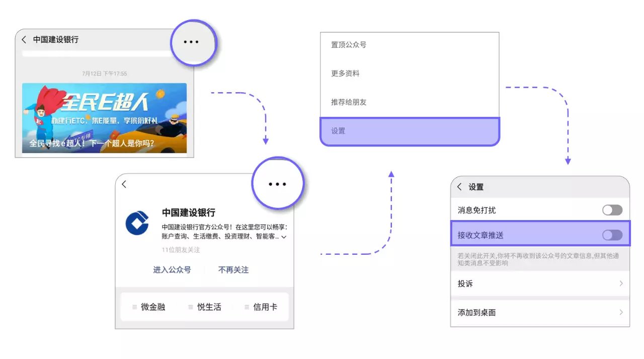Tap back arrow on the account profile screen
Screen dimensions: 644x359
(124, 184)
